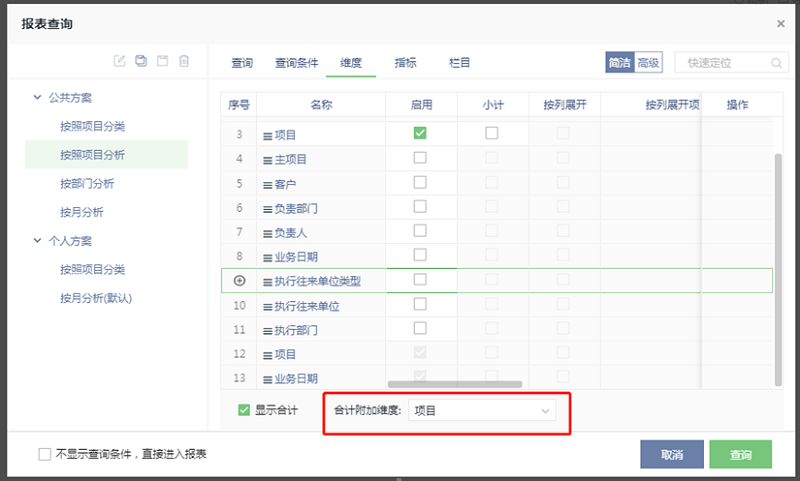Toggle the 显示合计 checkbox
800x481 pixels.
coord(244,410)
